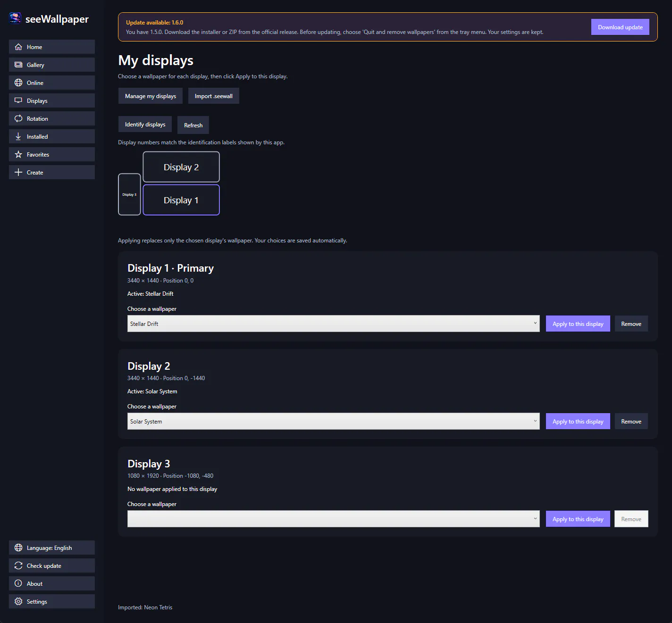Screen dimensions: 672x623
Task: Click the 'Imported: Neon Tetris' status text
Action: (145, 607)
